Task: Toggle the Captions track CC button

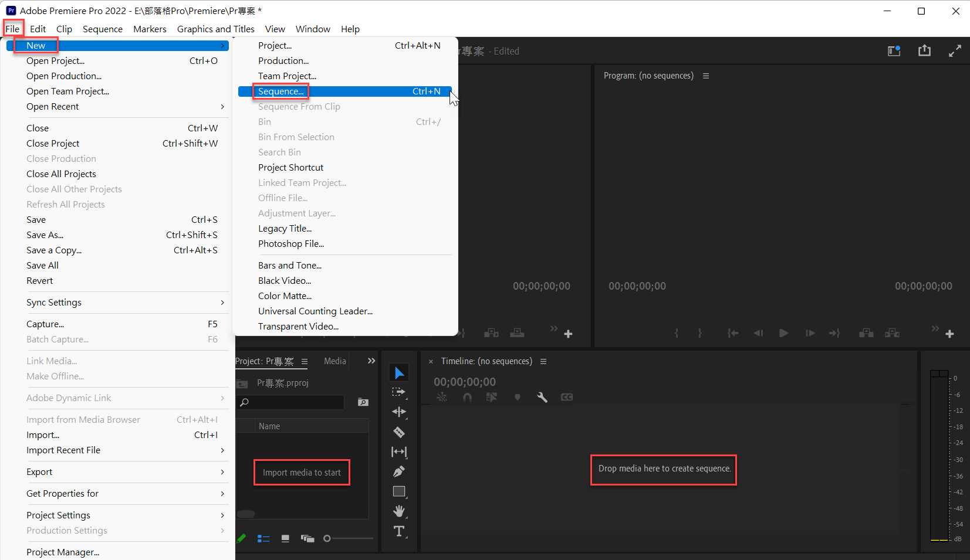Action: pos(567,397)
